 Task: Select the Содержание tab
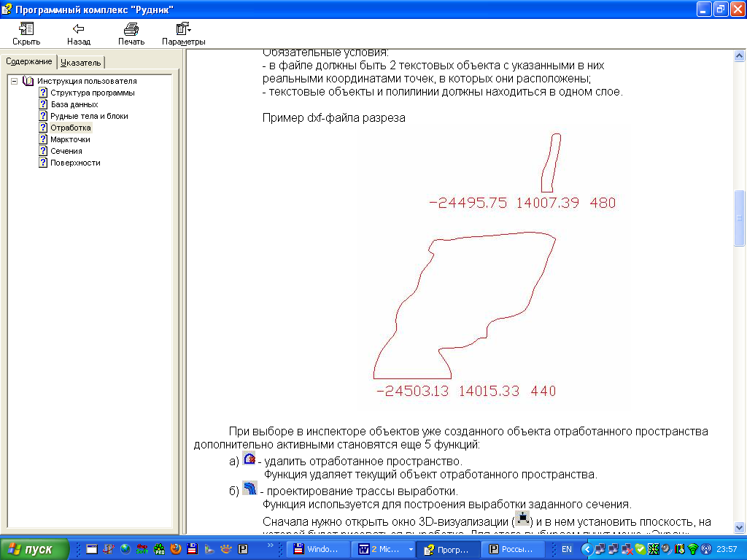[29, 61]
